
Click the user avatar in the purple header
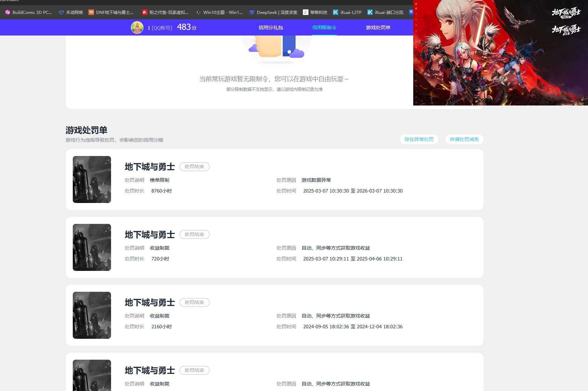(x=137, y=28)
